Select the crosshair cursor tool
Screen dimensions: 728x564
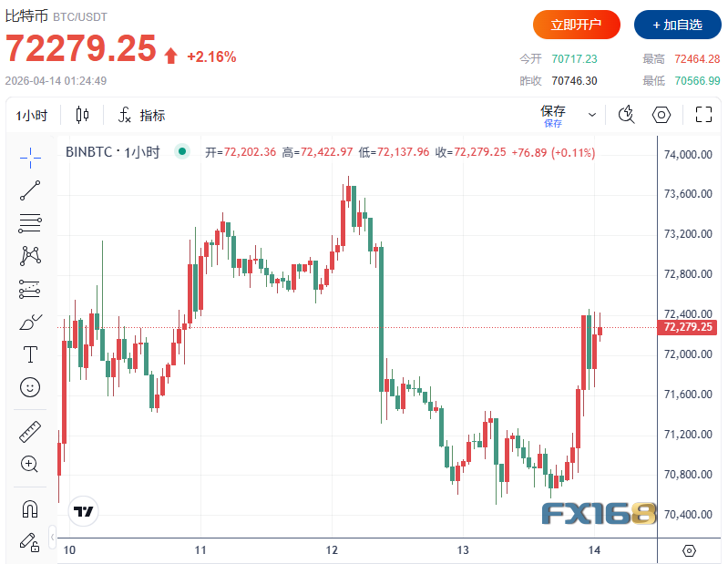30,158
